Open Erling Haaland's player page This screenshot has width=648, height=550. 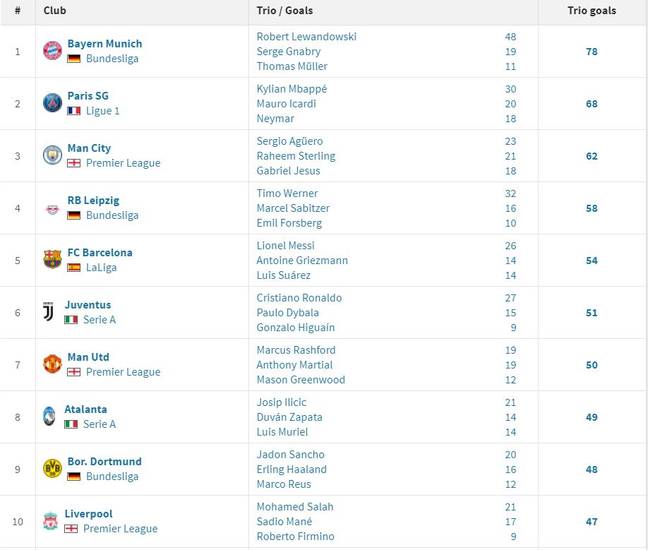coord(291,469)
